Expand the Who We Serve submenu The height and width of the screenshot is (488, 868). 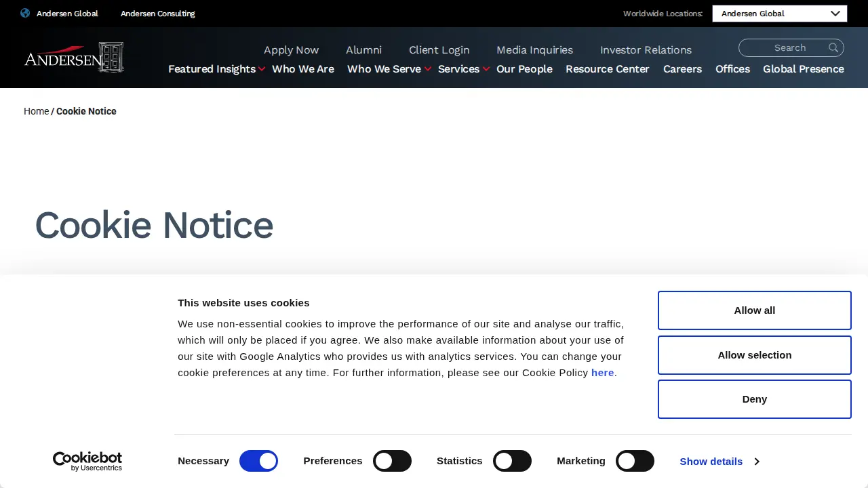click(428, 69)
